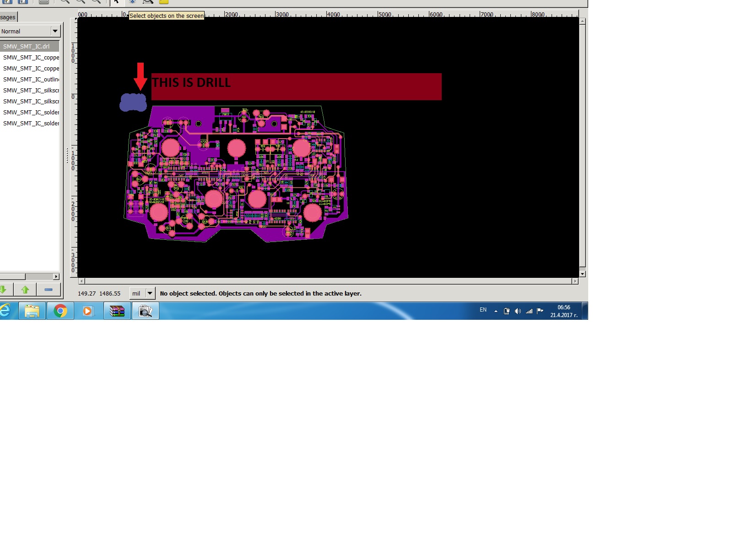The image size is (747, 560).
Task: Click the Show Desktop strip past the clock
Action: 585,311
